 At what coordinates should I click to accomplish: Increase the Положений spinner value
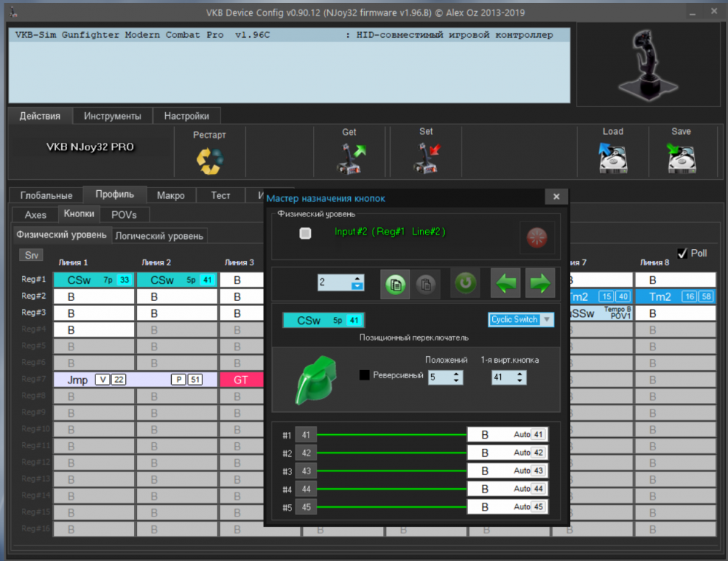pos(456,374)
